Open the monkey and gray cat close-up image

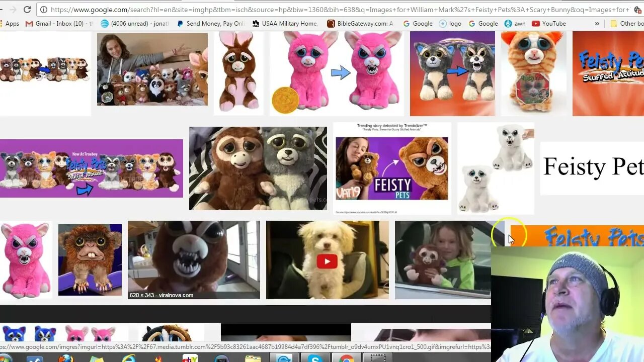tap(258, 168)
